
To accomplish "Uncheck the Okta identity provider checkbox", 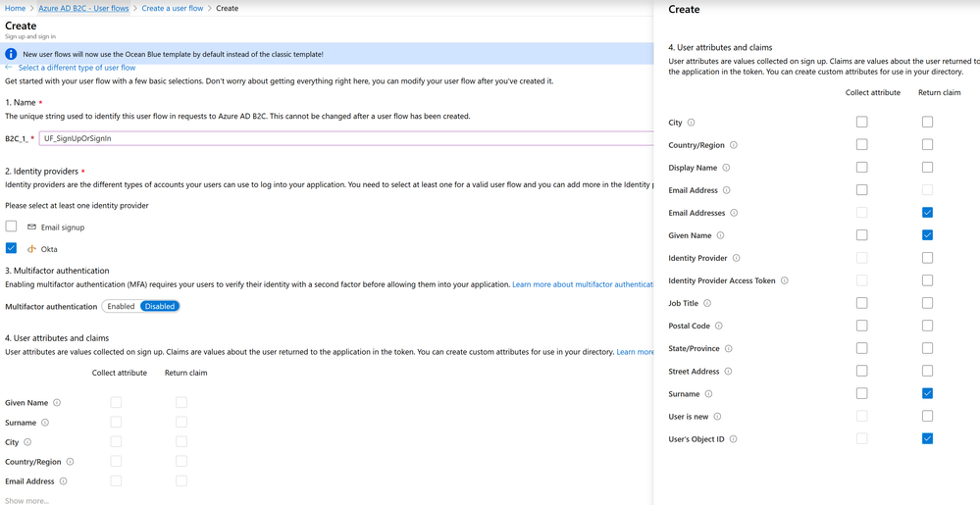I will point(11,248).
